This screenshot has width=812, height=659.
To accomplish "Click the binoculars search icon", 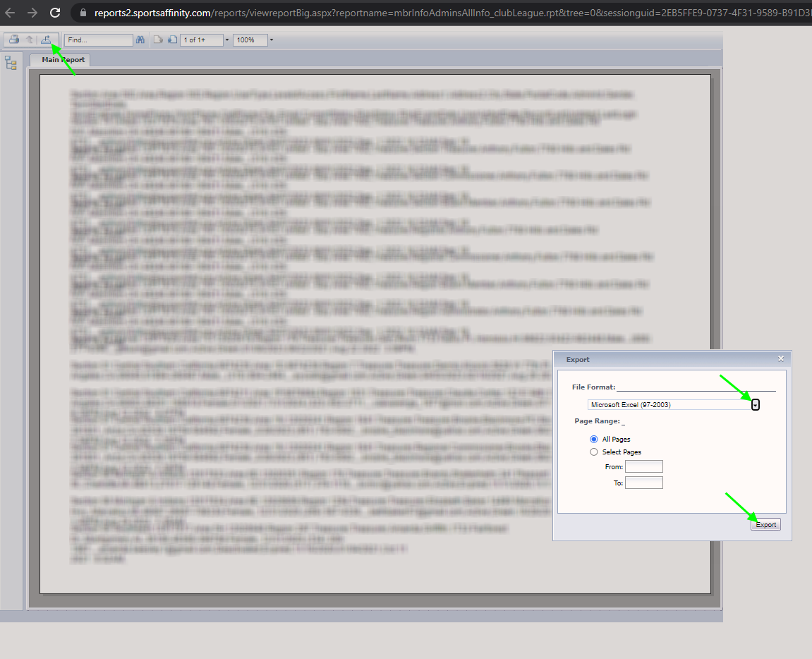I will point(140,40).
